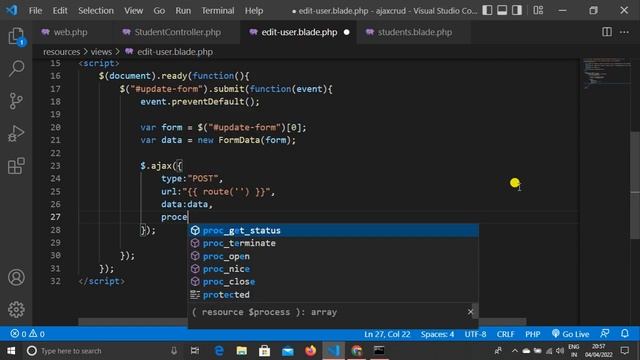This screenshot has width=640, height=360.
Task: Click line number 23 in gutter
Action: 55,166
